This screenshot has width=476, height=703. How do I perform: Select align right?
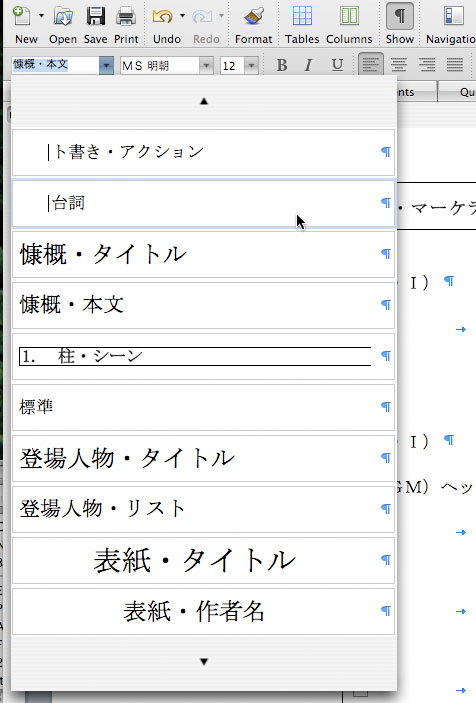pyautogui.click(x=426, y=65)
